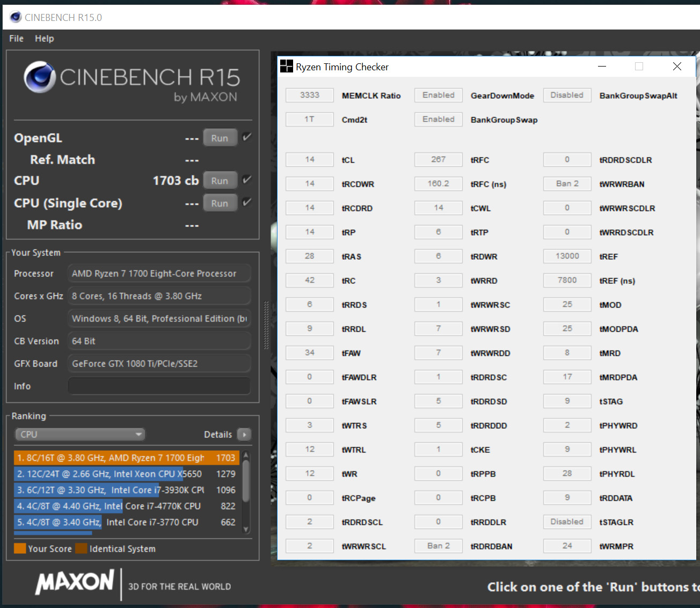Click the panel divider grip handle
This screenshot has width=700, height=608.
pos(266,326)
